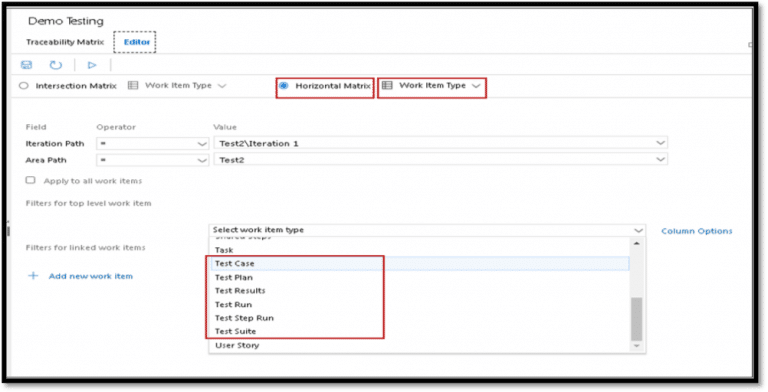Open the Area Path value dropdown Test2

[x=440, y=160]
